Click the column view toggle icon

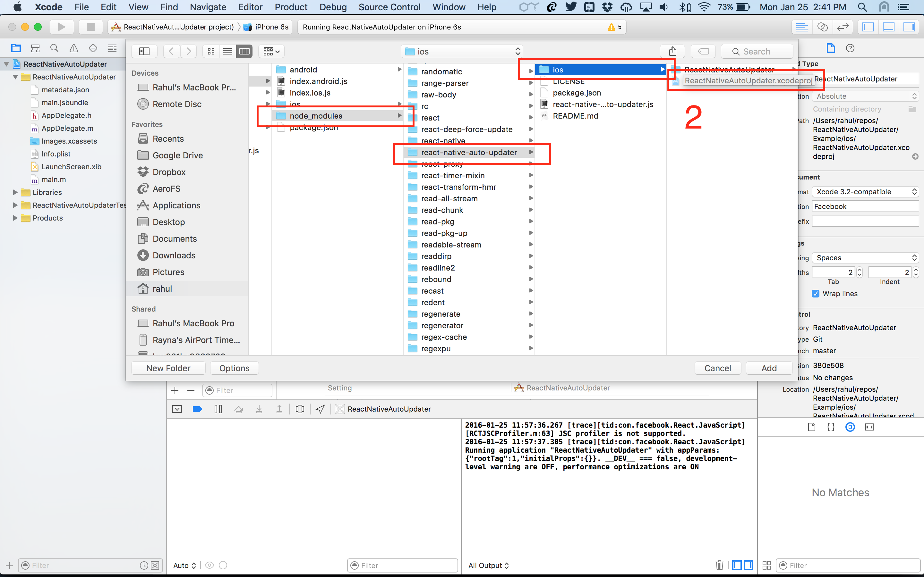tap(244, 51)
